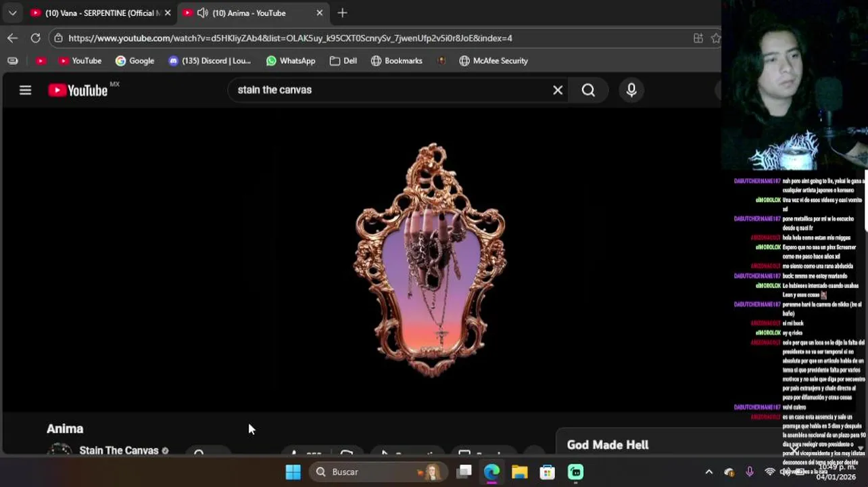Open the tab search dropdown arrow

pyautogui.click(x=12, y=13)
